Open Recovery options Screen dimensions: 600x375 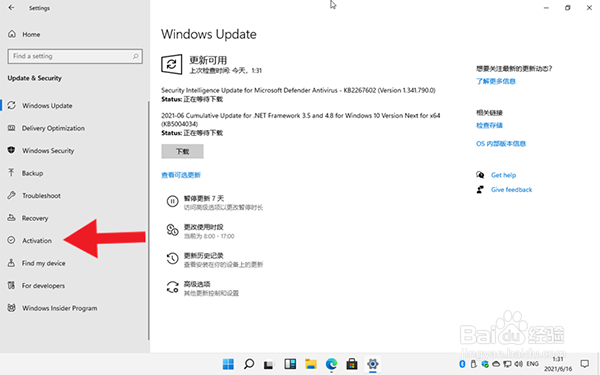coord(35,218)
